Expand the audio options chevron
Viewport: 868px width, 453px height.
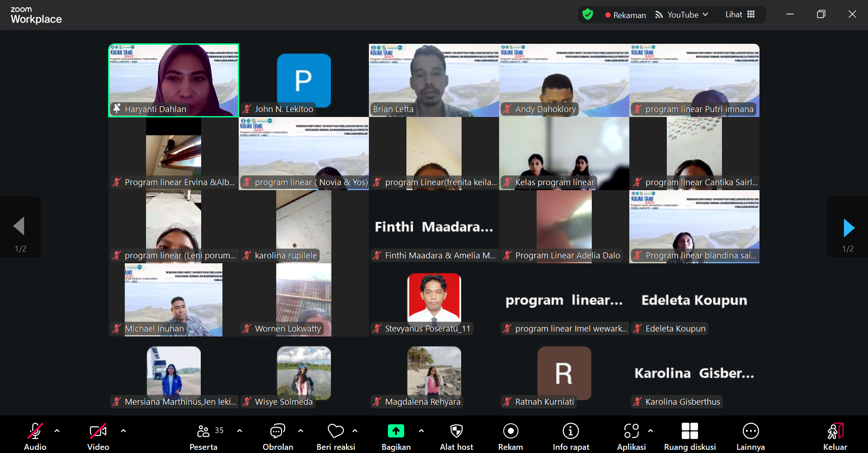pyautogui.click(x=57, y=431)
